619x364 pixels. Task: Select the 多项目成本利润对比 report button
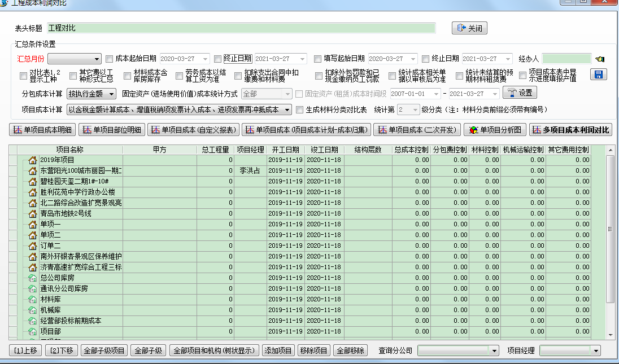pyautogui.click(x=570, y=130)
